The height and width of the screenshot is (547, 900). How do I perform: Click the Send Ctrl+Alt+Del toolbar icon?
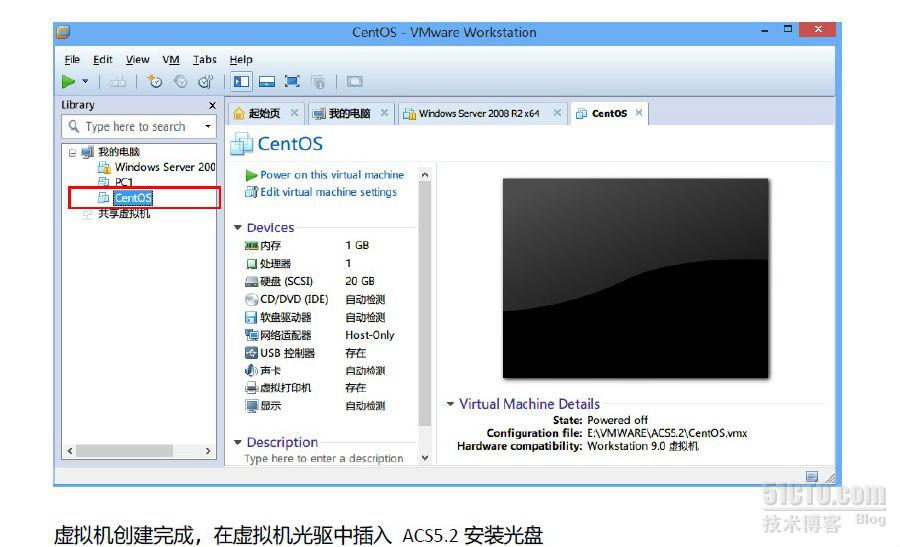118,82
